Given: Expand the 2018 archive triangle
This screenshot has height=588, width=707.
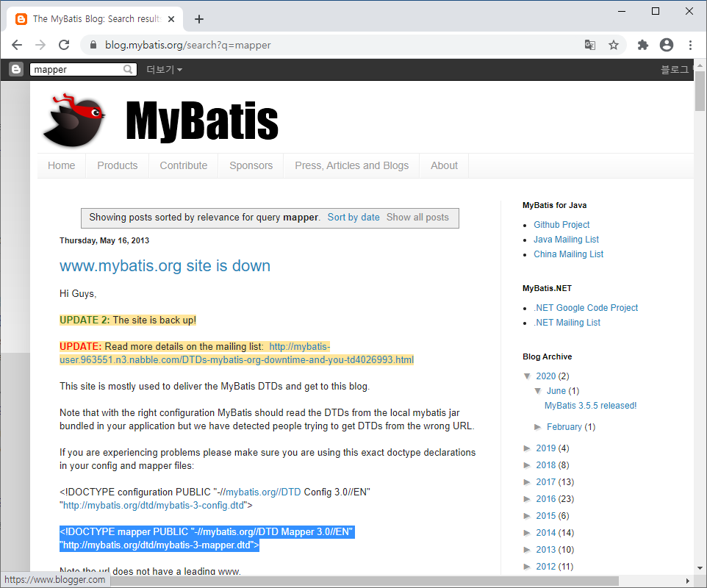Looking at the screenshot, I should coord(527,465).
